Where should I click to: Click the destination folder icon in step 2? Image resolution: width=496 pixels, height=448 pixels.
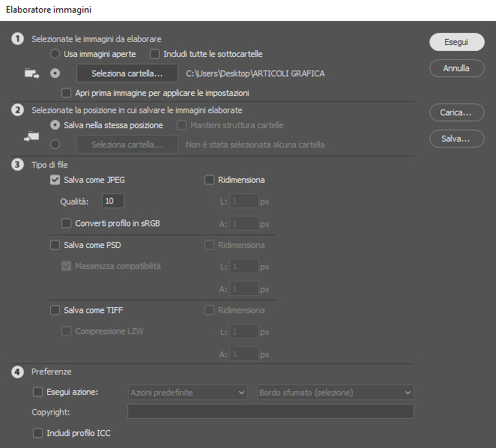tap(31, 136)
